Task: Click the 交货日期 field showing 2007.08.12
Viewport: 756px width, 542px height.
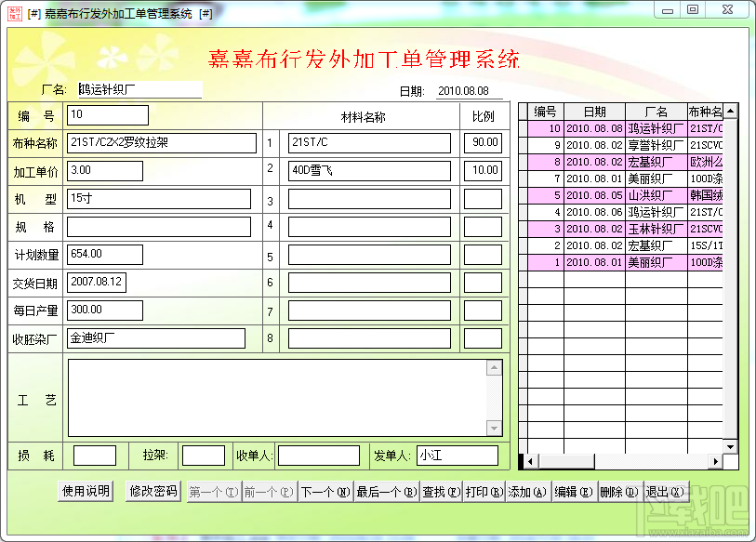Action: (97, 283)
